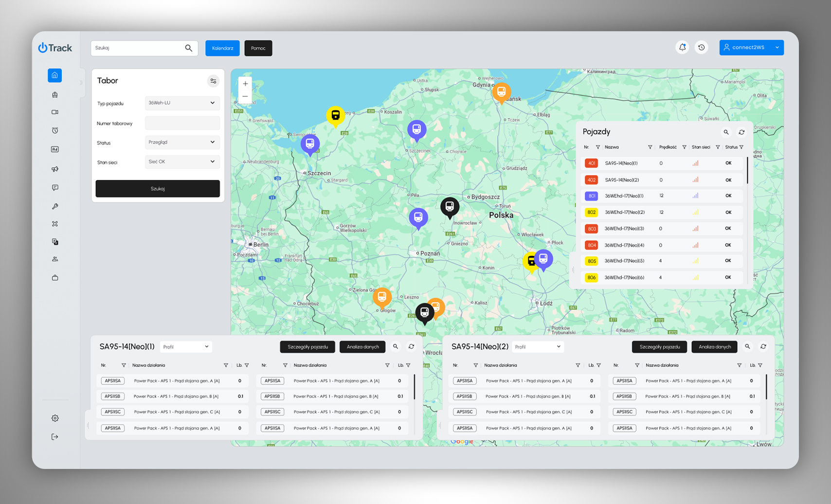Screen dimensions: 831x504
Task: Expand the Typ pojazdu dropdown
Action: point(182,103)
